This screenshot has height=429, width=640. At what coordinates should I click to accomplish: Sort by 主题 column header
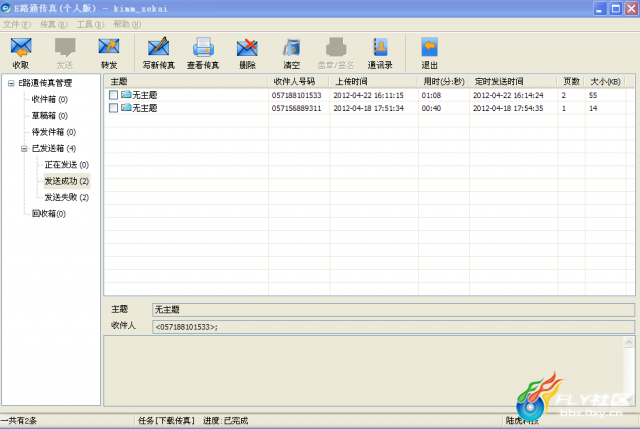click(186, 82)
